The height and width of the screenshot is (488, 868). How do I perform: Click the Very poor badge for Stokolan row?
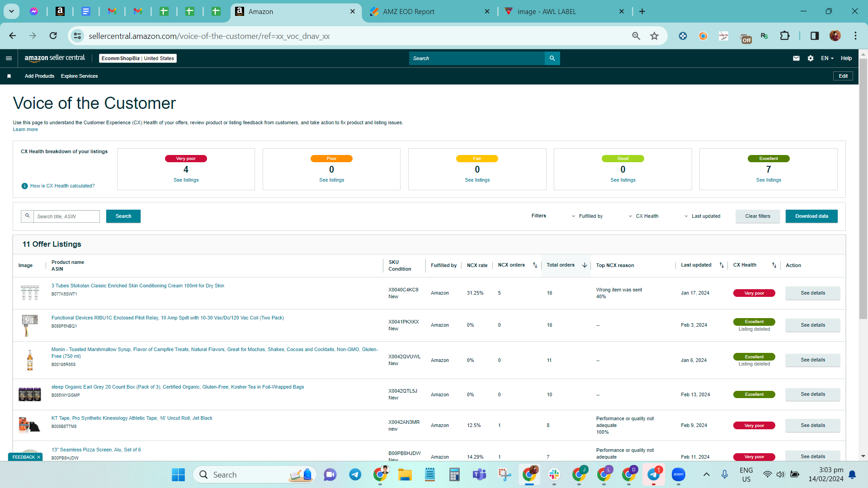(754, 293)
